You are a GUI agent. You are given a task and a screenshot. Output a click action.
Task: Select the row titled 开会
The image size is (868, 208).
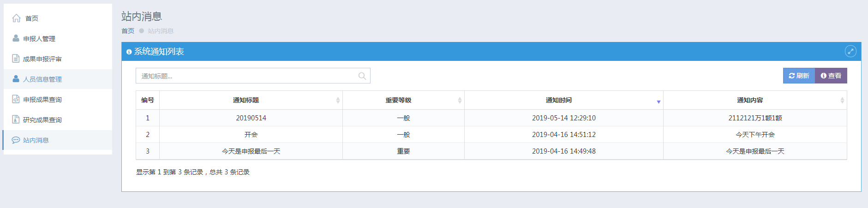click(491, 135)
